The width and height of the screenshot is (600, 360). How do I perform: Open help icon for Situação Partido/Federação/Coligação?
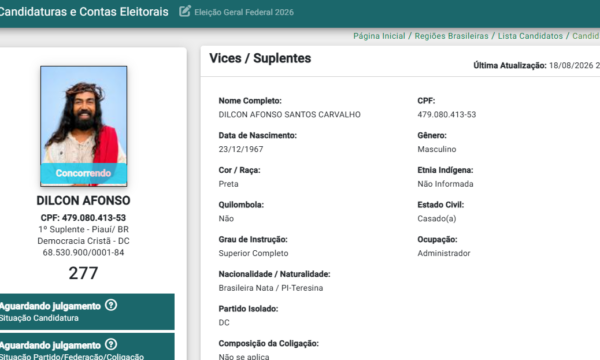pos(111,344)
